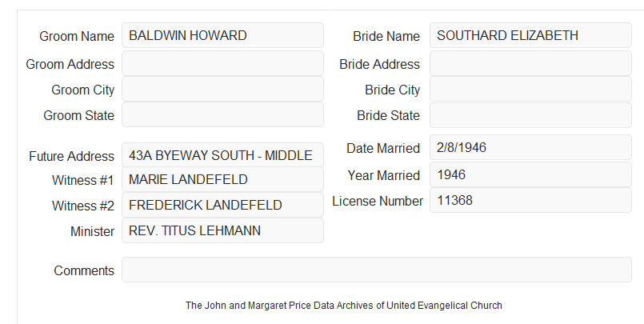This screenshot has height=324, width=644.
Task: Click the Groom Name field
Action: pyautogui.click(x=222, y=35)
